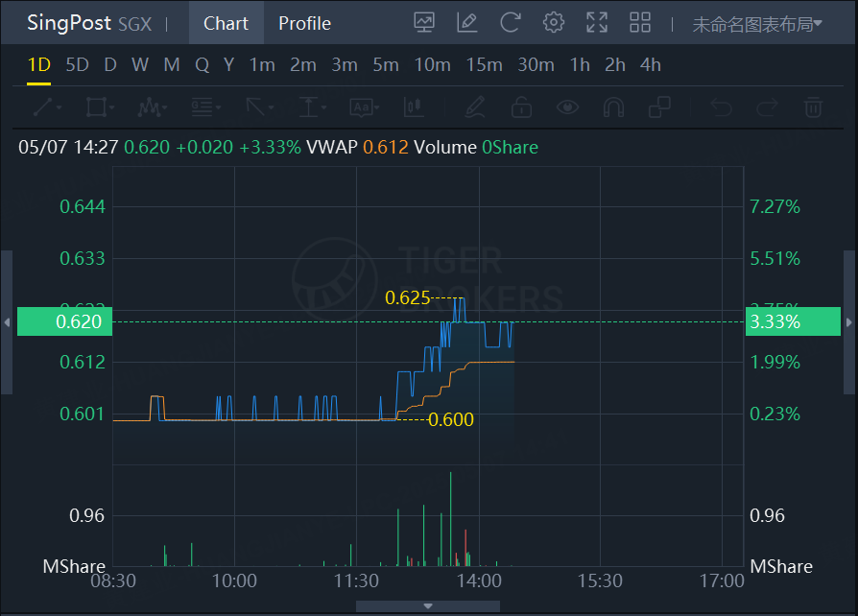Choose the 5m interval

(386, 65)
